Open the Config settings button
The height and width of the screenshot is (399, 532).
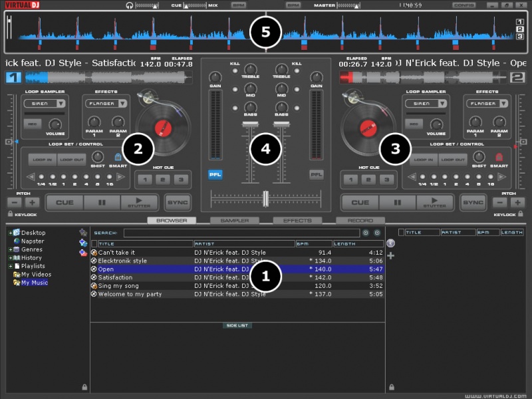click(x=464, y=5)
